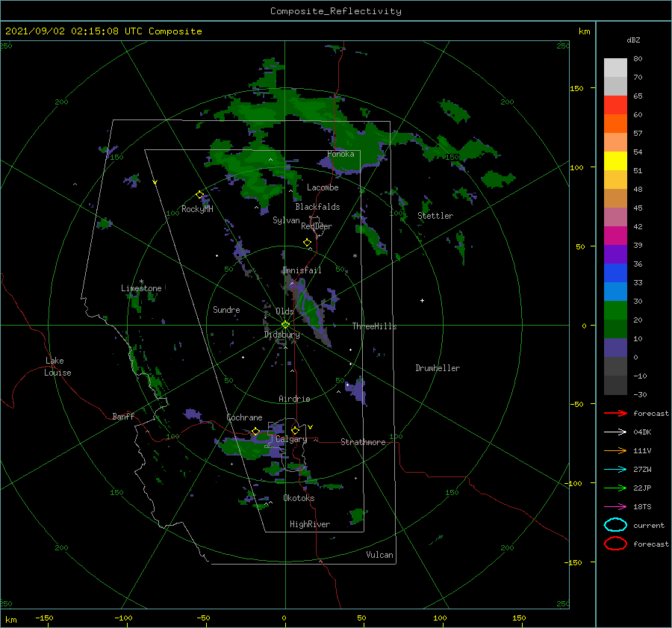Screen dimensions: 672x628
Task: Click the Innisfail city label
Action: coord(302,270)
